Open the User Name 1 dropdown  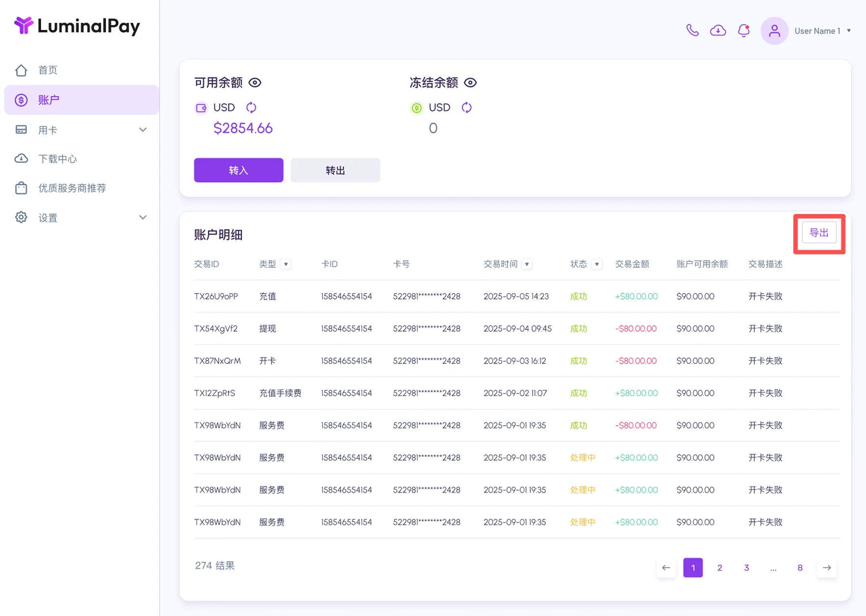pyautogui.click(x=823, y=31)
